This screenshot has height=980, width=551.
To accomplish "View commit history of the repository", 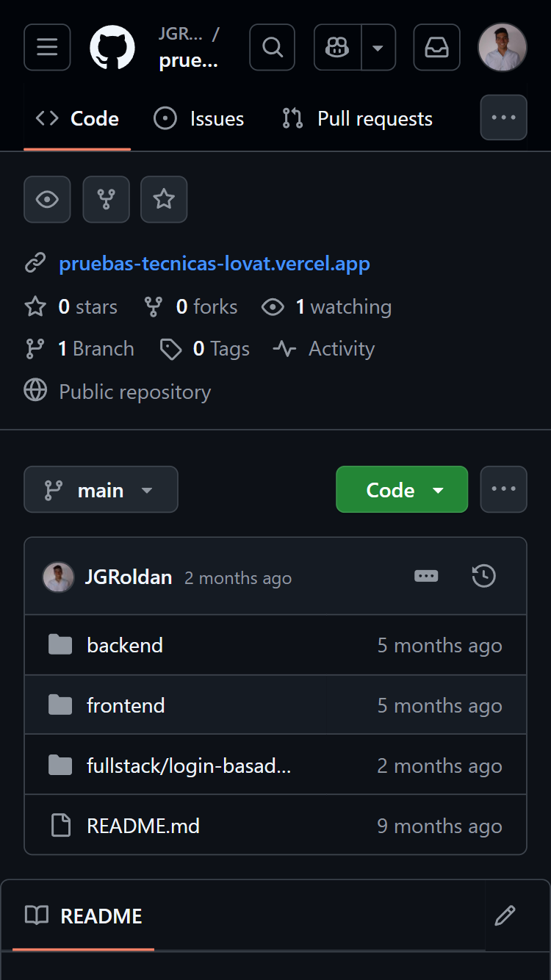I will [x=483, y=576].
